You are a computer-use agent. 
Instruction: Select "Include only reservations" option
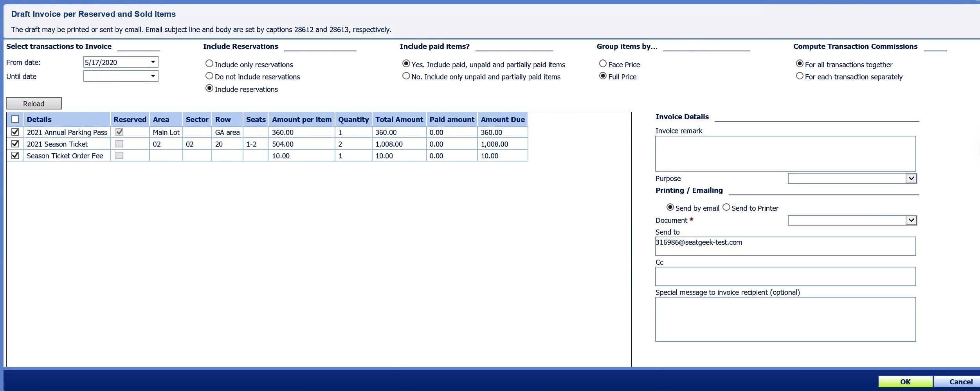(x=209, y=63)
